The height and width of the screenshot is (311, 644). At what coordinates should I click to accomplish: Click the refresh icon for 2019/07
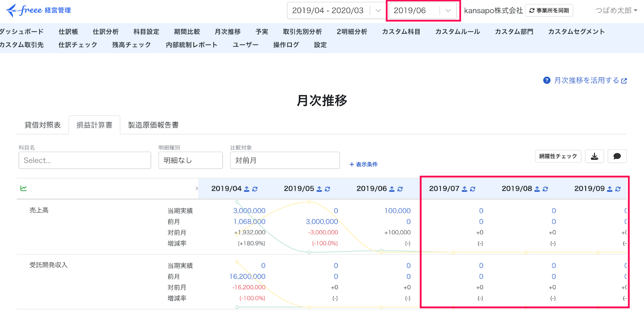click(x=473, y=189)
